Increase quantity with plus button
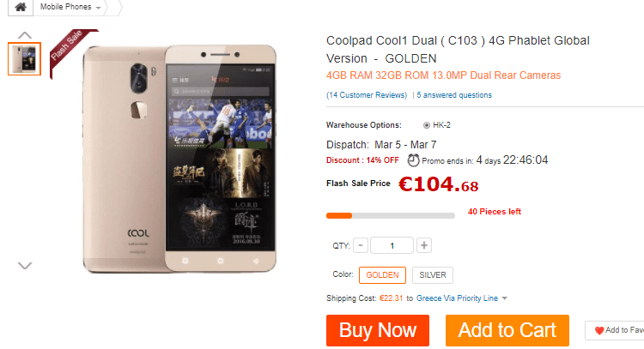 (x=424, y=245)
